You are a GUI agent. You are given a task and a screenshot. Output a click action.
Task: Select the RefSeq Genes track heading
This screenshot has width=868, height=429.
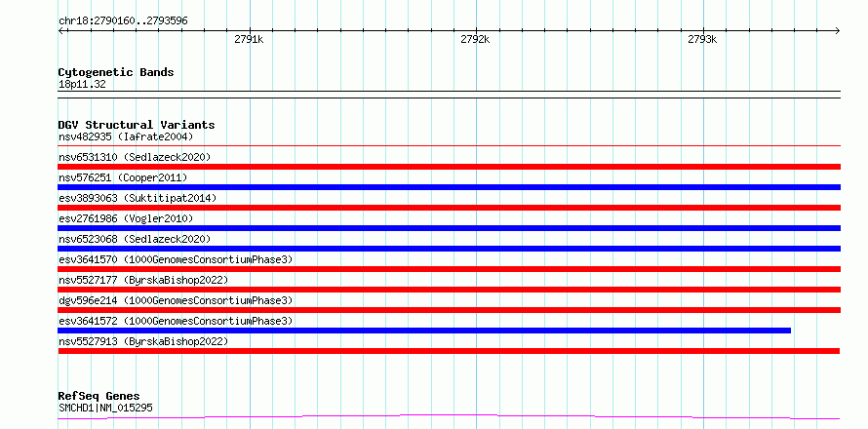click(99, 397)
